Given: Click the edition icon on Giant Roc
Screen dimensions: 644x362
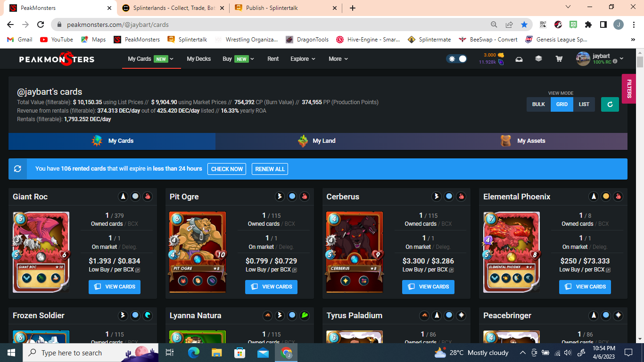Looking at the screenshot, I should click(x=123, y=197).
